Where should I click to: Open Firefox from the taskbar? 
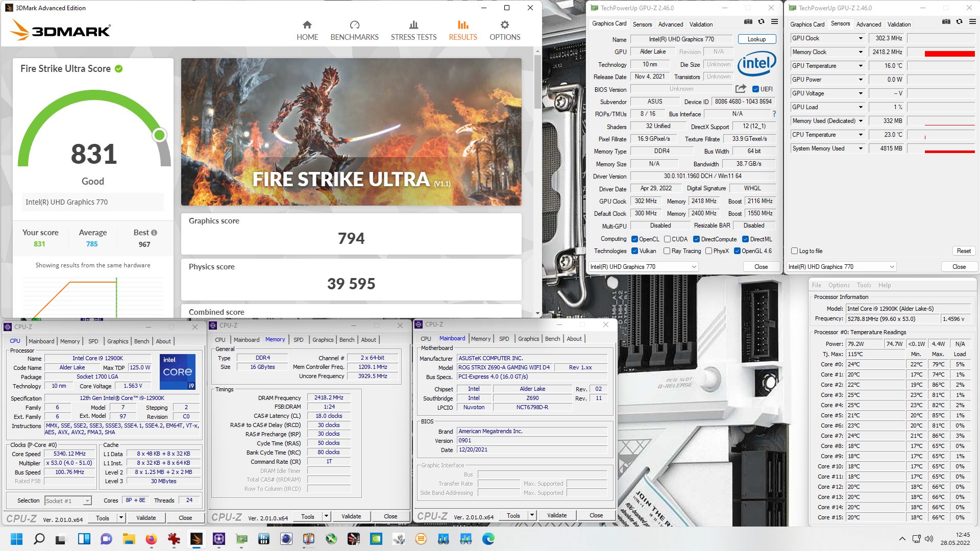pos(151,539)
